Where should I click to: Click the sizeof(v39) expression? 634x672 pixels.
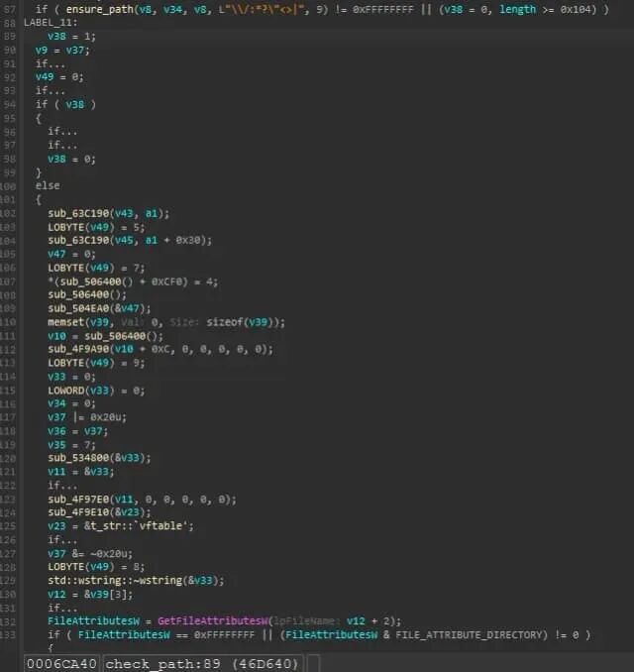[x=240, y=322]
